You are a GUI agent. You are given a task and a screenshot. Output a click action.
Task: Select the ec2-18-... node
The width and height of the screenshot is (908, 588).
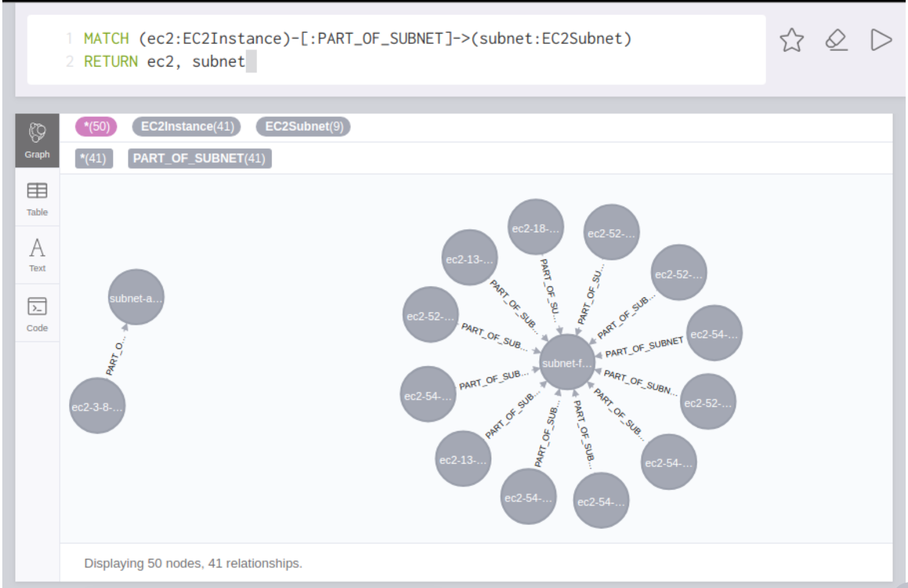(x=535, y=228)
